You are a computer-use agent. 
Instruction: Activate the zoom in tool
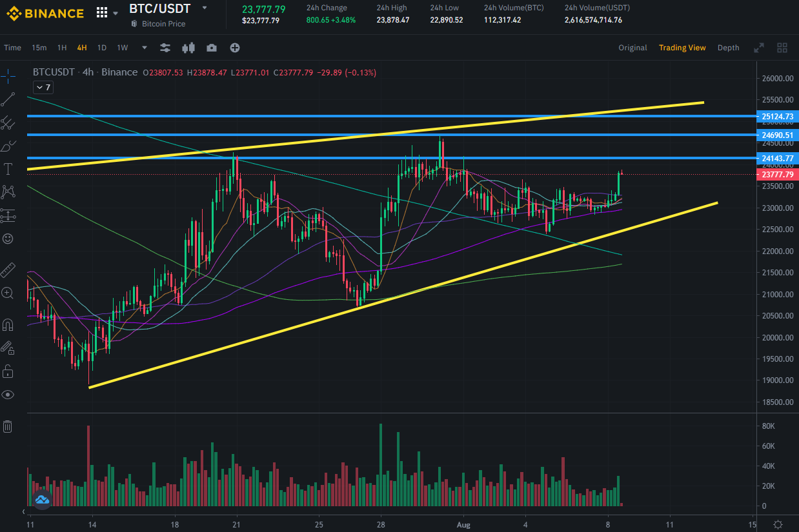(x=8, y=293)
